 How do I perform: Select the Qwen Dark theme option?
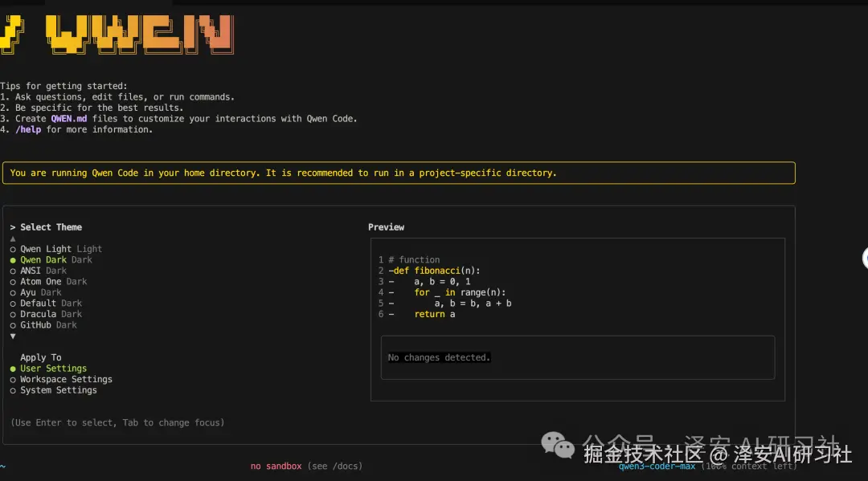point(51,260)
